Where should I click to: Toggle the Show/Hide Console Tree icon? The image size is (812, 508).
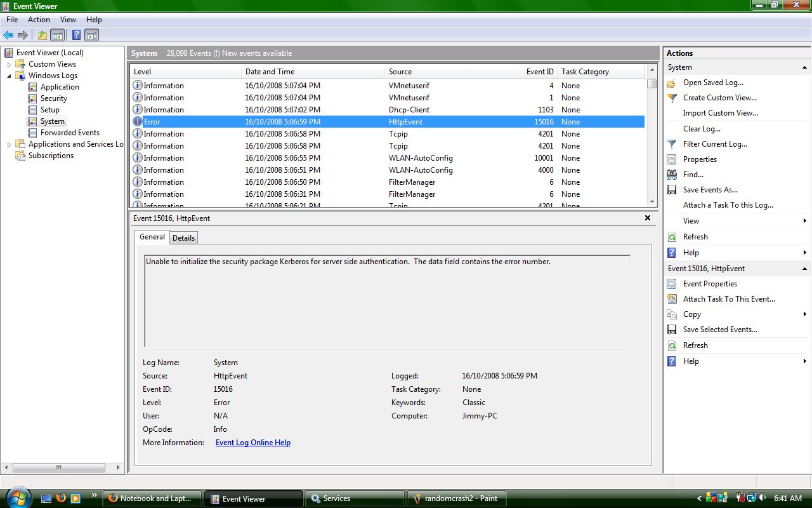click(57, 36)
